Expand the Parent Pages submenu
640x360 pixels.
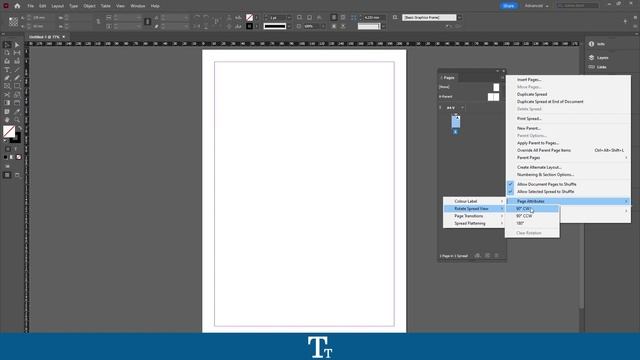[569, 158]
